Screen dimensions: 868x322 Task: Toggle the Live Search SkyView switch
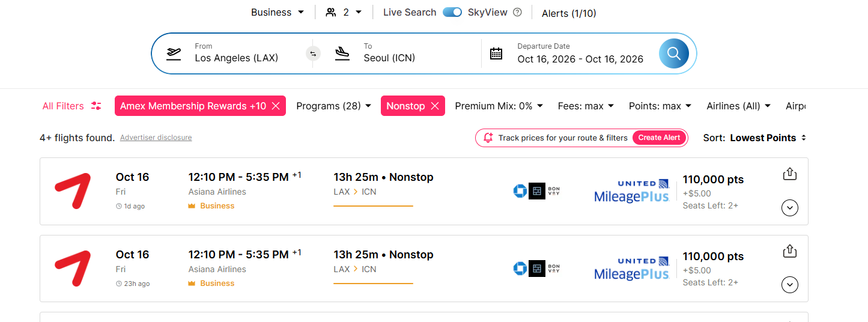click(452, 13)
